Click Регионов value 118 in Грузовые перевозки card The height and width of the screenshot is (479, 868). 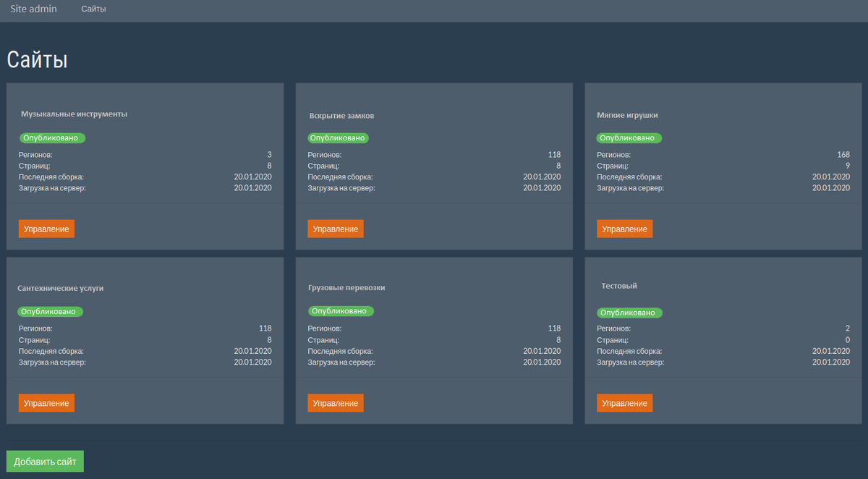point(554,328)
